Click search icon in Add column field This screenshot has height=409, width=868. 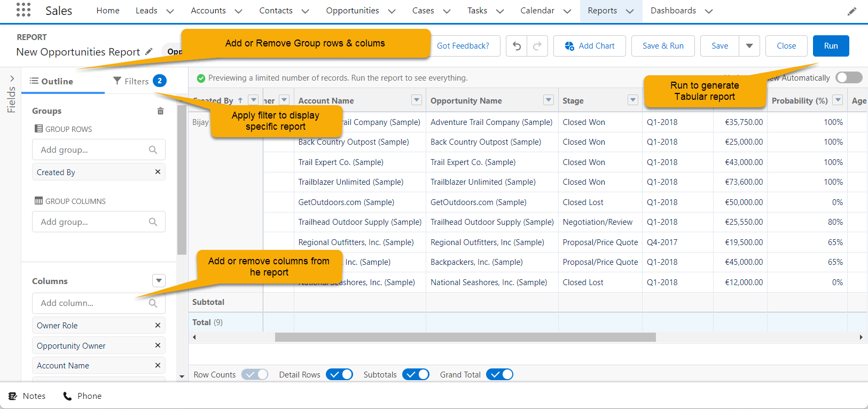tap(153, 303)
